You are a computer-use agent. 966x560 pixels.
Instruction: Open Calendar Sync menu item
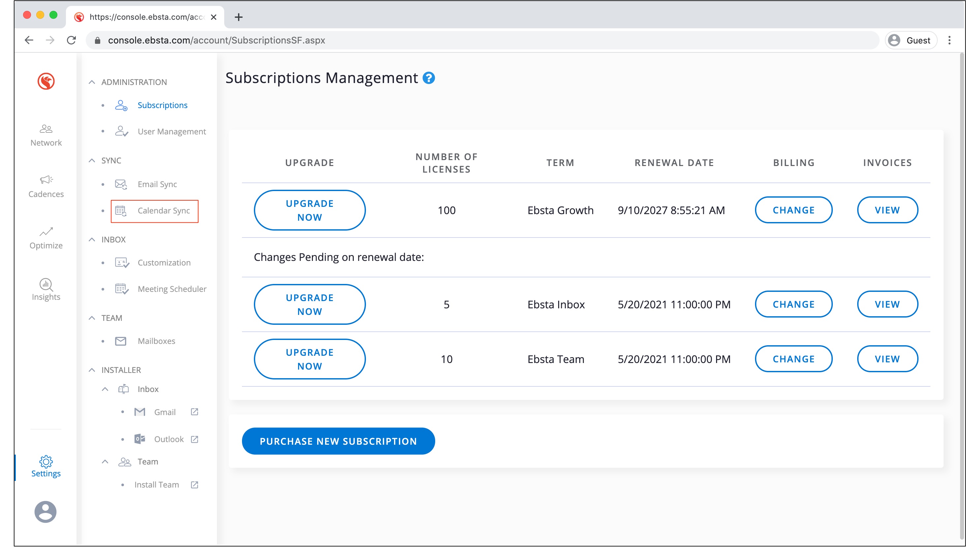(x=163, y=211)
